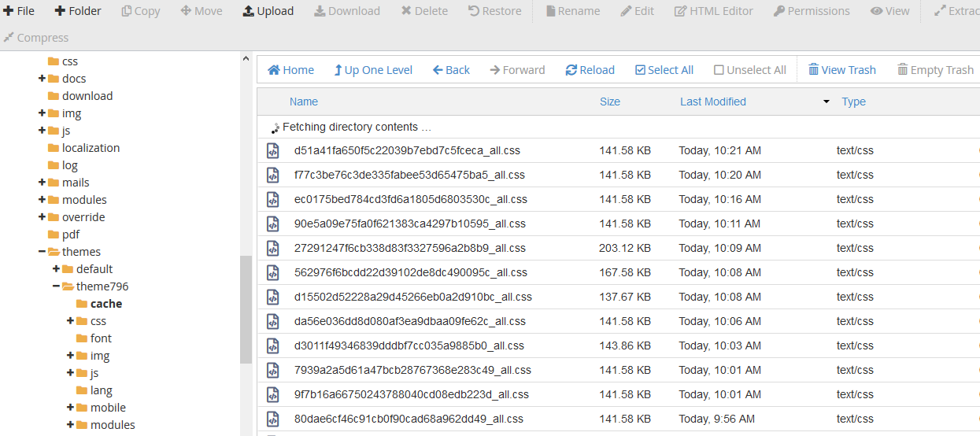The width and height of the screenshot is (980, 436).
Task: Expand the mobile folder
Action: click(x=70, y=408)
